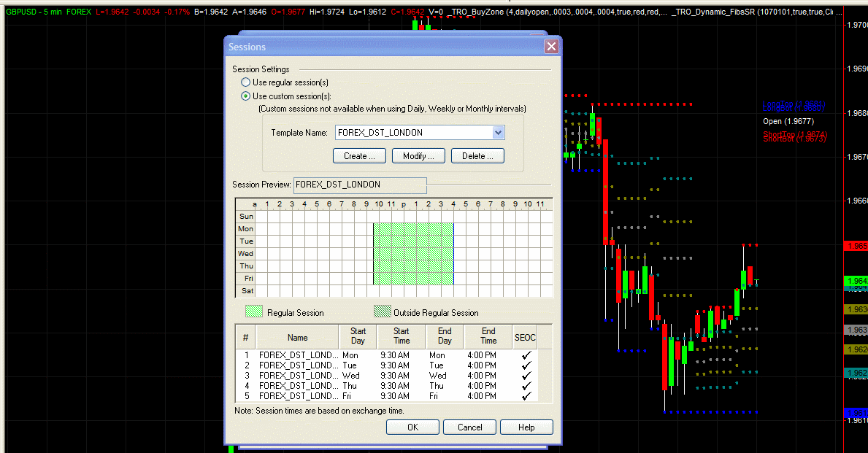Close the Sessions dialog with X
The height and width of the screenshot is (453, 868).
point(551,47)
